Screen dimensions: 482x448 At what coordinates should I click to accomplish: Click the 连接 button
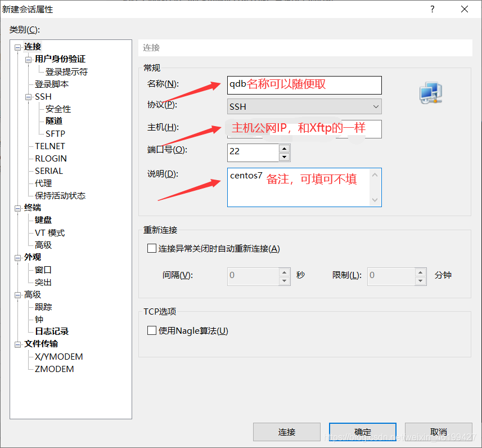coord(286,432)
